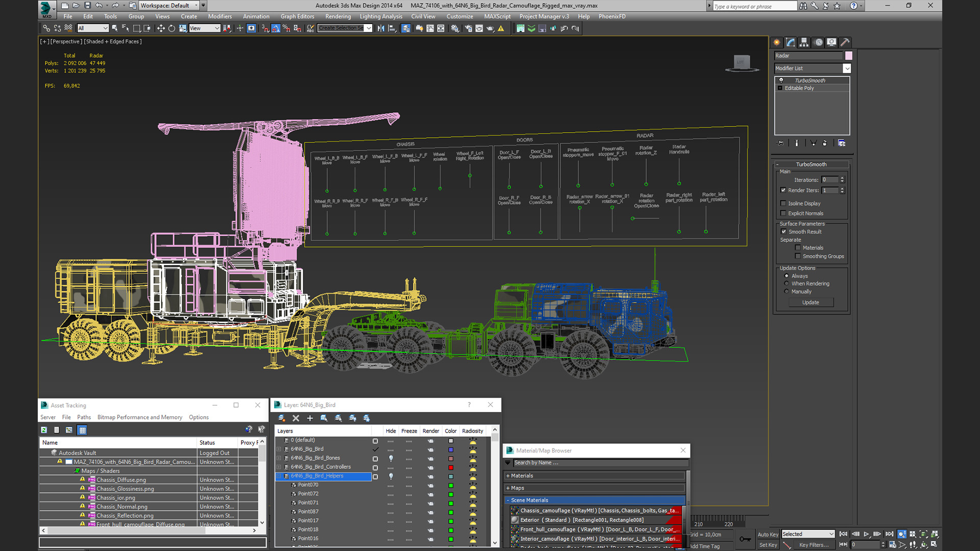980x551 pixels.
Task: Select the Select and Rotate tool
Action: tap(171, 29)
